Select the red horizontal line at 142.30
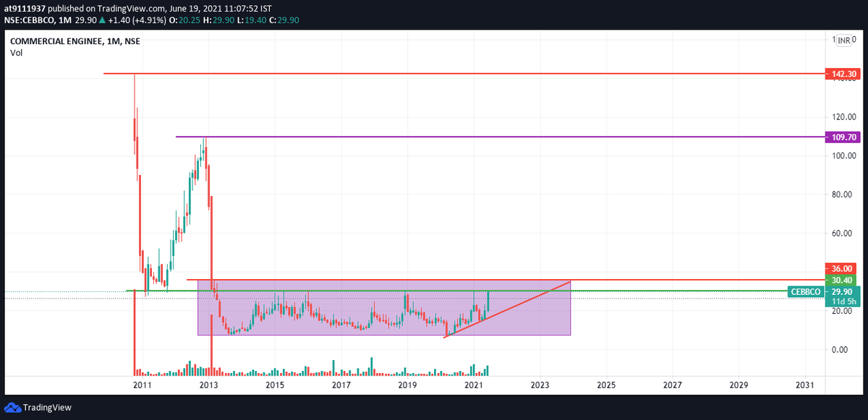 (464, 74)
